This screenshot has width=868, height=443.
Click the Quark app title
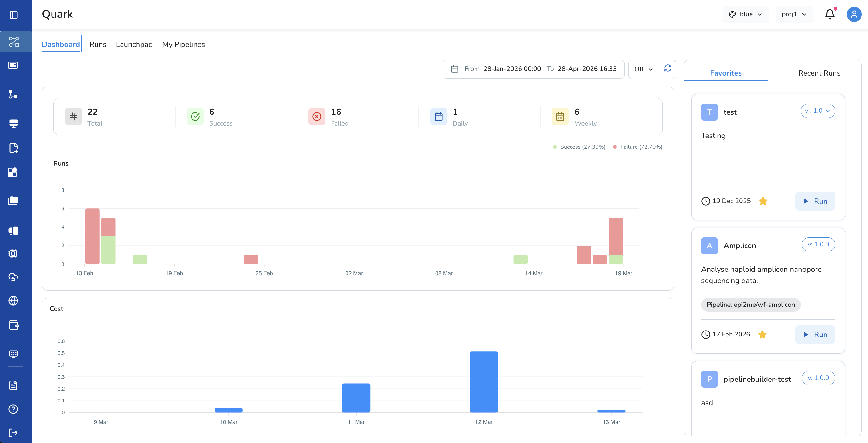point(57,14)
